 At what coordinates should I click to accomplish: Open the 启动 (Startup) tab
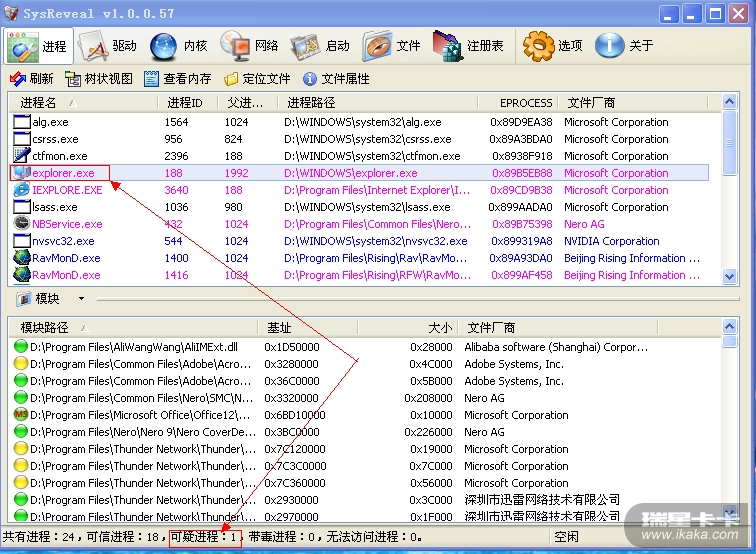click(320, 46)
